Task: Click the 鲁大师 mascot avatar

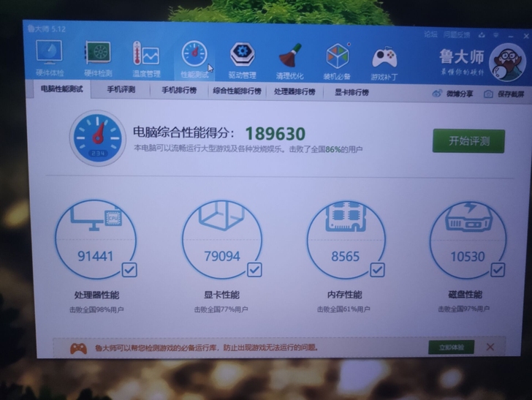Action: point(507,62)
